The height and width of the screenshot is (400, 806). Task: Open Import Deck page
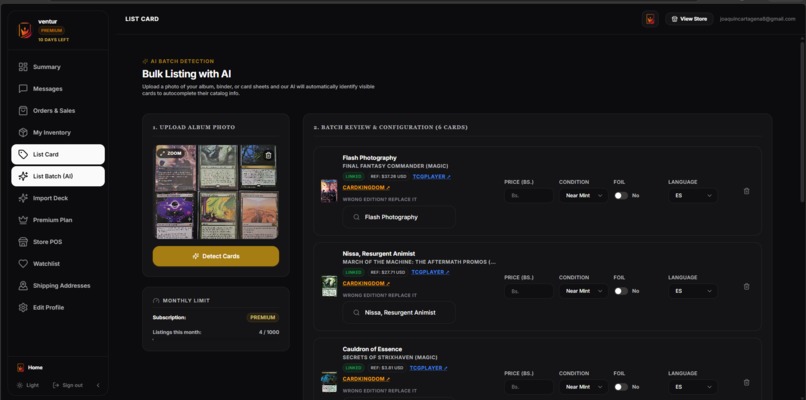click(x=58, y=198)
